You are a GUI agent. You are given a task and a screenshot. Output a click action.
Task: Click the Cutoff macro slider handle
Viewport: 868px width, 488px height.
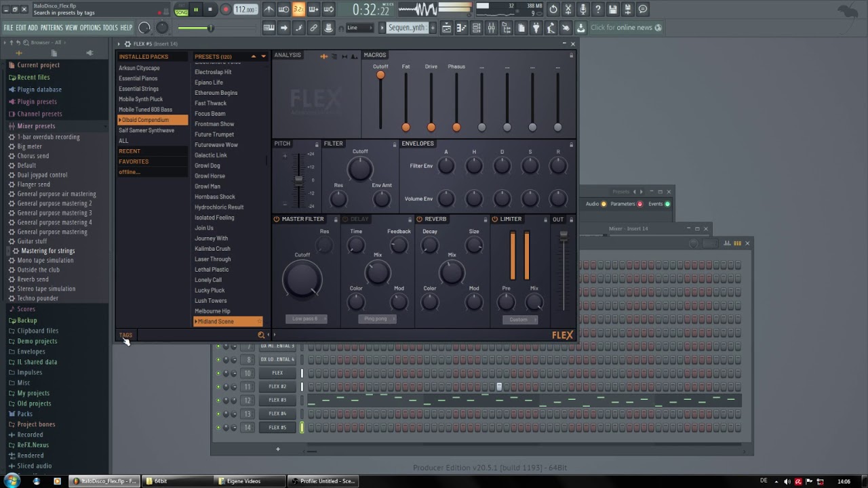click(380, 75)
